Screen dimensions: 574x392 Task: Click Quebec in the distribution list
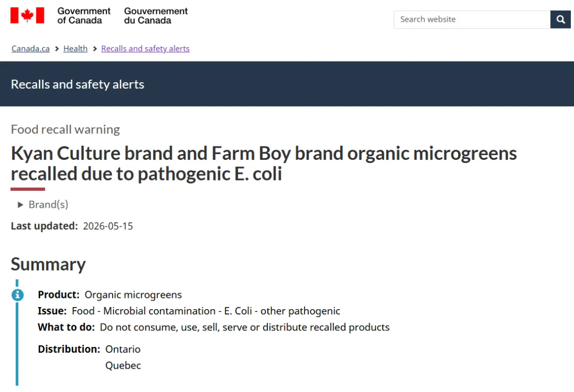tap(123, 365)
